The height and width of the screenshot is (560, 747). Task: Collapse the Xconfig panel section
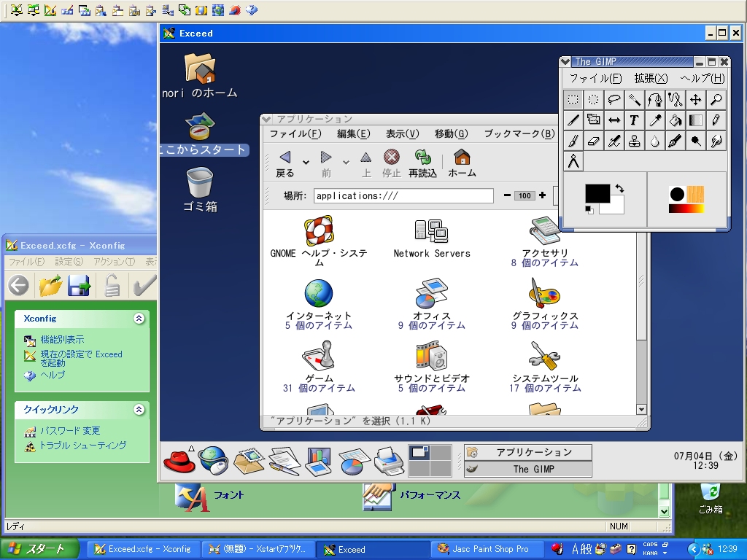pos(139,319)
